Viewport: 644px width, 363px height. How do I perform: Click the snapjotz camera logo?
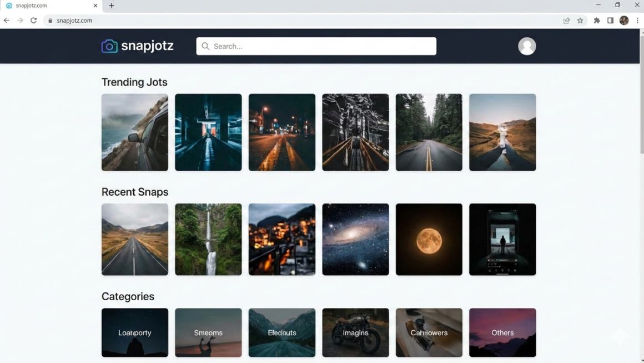coord(109,46)
